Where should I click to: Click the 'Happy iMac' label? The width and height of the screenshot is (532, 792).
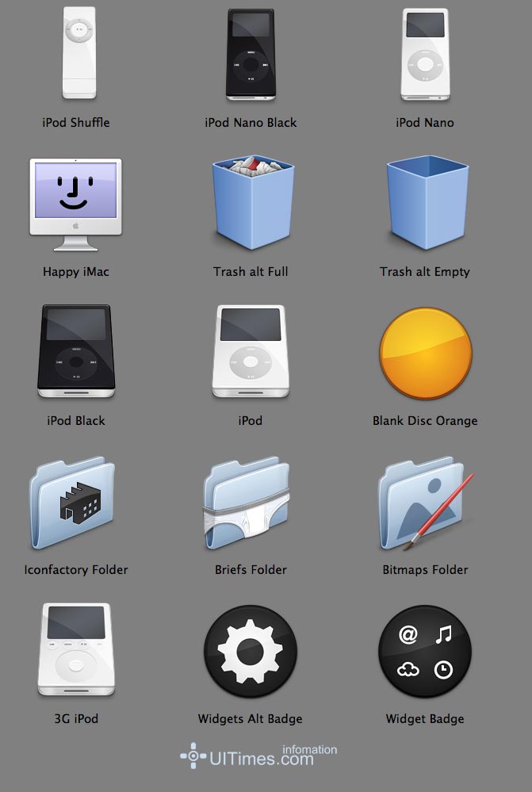[x=76, y=272]
